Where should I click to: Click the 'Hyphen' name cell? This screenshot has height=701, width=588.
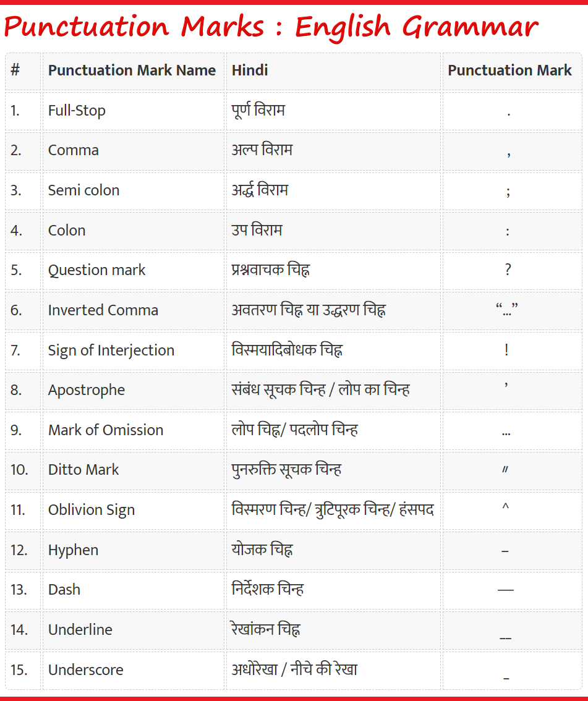click(73, 550)
